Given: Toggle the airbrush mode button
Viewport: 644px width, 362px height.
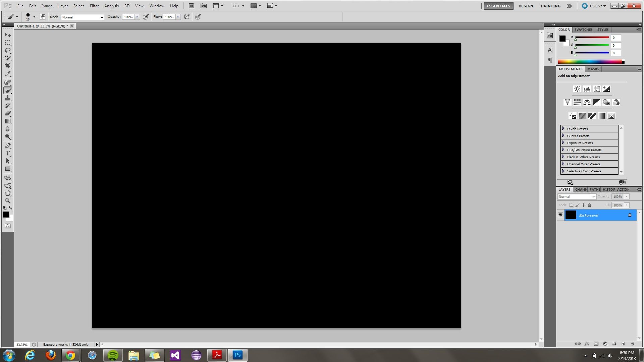Looking at the screenshot, I should [187, 17].
